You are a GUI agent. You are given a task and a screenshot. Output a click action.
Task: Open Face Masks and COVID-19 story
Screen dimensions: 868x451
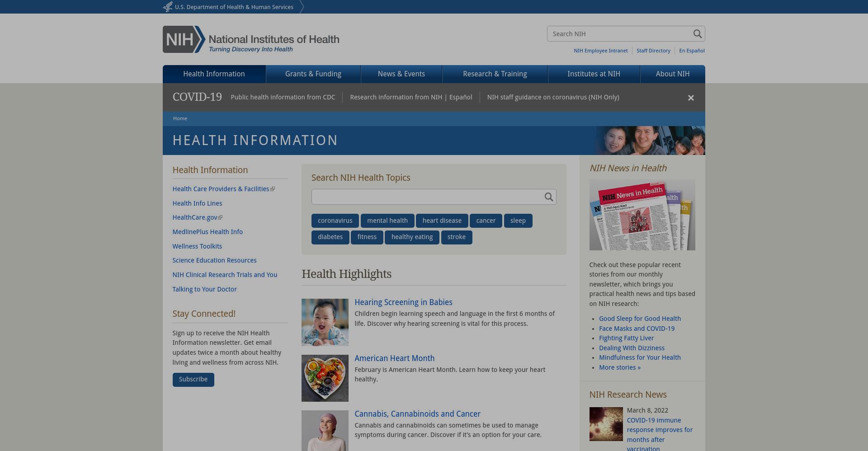(637, 329)
